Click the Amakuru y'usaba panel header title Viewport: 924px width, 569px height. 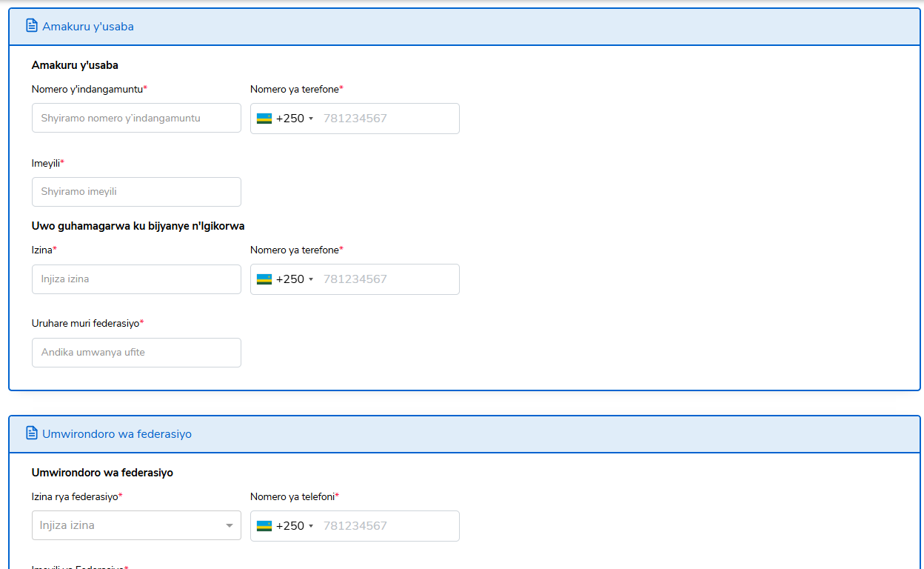coord(88,27)
